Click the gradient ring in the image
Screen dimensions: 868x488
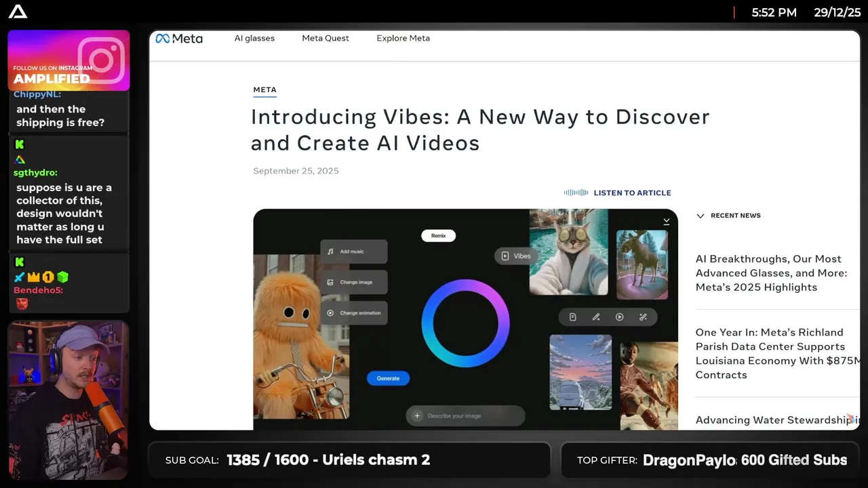point(465,324)
